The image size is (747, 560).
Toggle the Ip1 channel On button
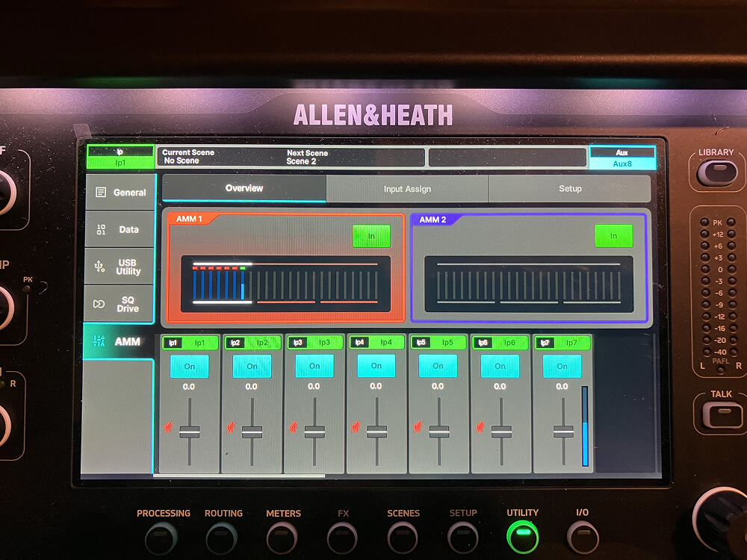[x=190, y=366]
